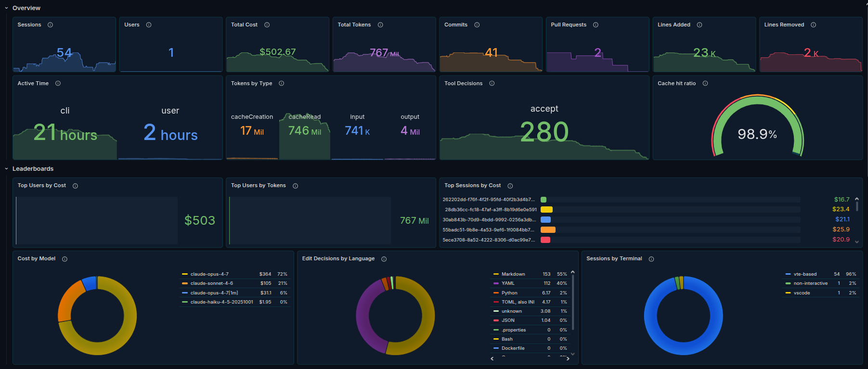The width and height of the screenshot is (868, 369).
Task: Click the Cache hit ratio info icon
Action: (705, 84)
